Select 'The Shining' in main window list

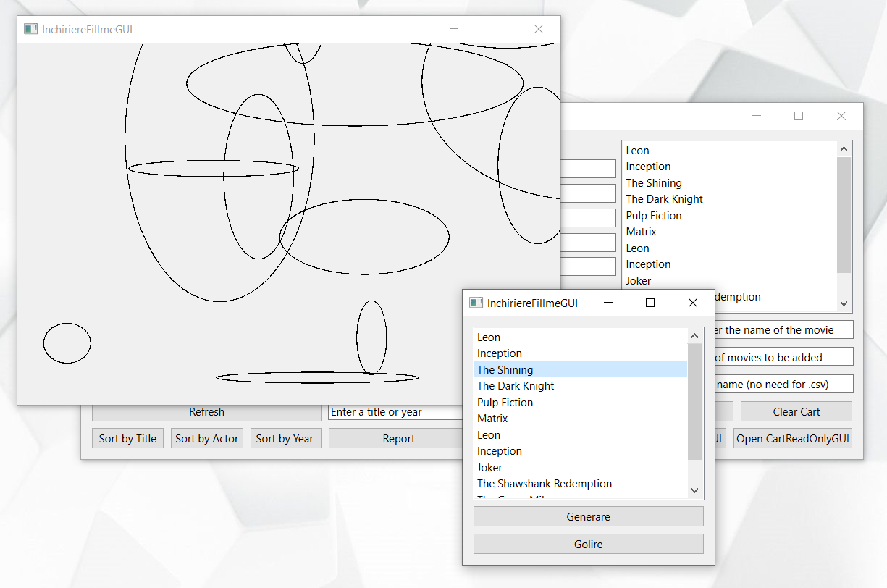pyautogui.click(x=729, y=183)
